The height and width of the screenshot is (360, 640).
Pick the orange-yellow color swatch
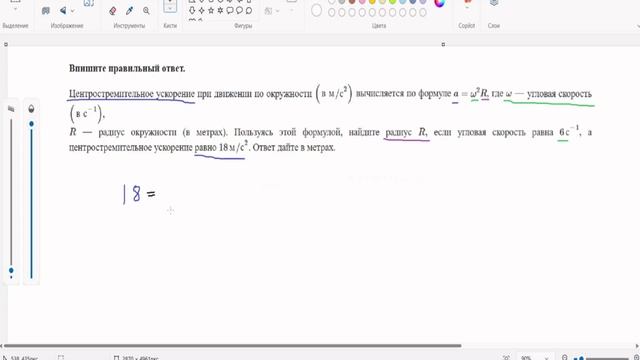[x=372, y=2]
